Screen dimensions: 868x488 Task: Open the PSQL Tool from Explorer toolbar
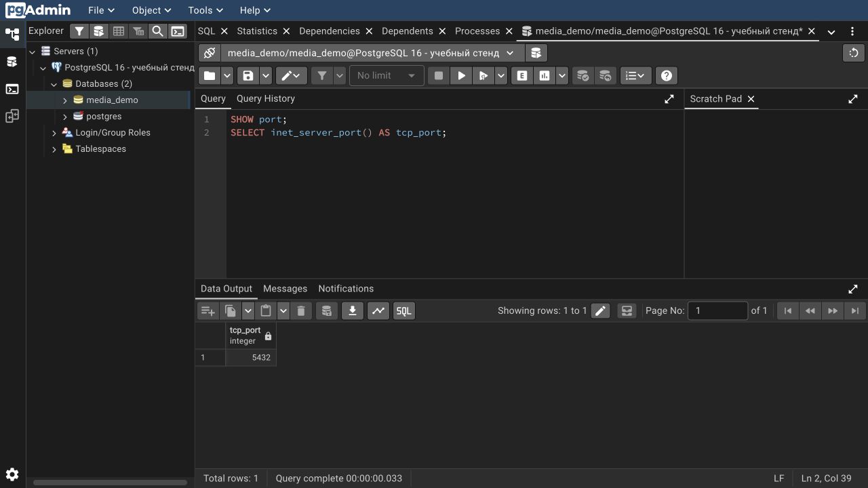[x=178, y=31]
